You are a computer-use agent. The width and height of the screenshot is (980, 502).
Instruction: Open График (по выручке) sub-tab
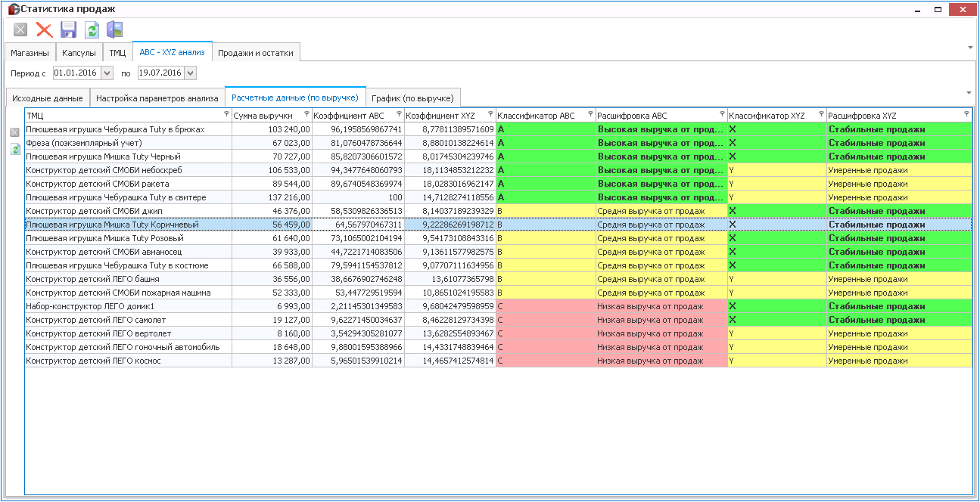(x=412, y=98)
